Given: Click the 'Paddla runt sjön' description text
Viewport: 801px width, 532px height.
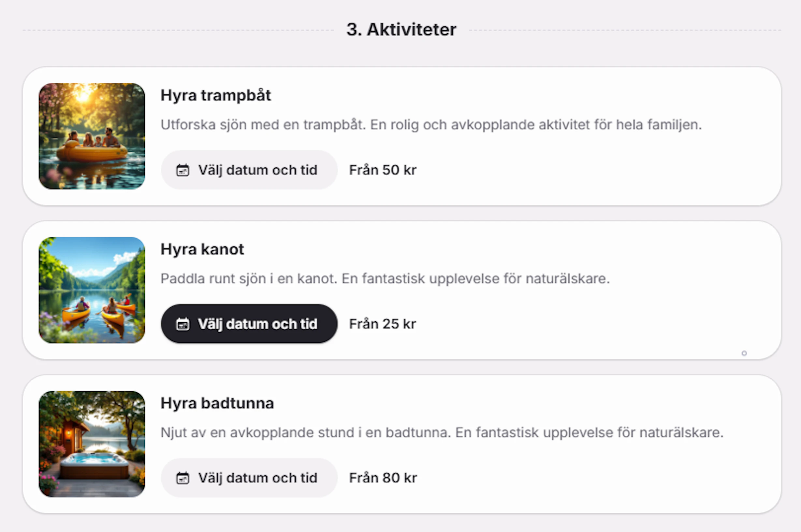Looking at the screenshot, I should [x=385, y=279].
